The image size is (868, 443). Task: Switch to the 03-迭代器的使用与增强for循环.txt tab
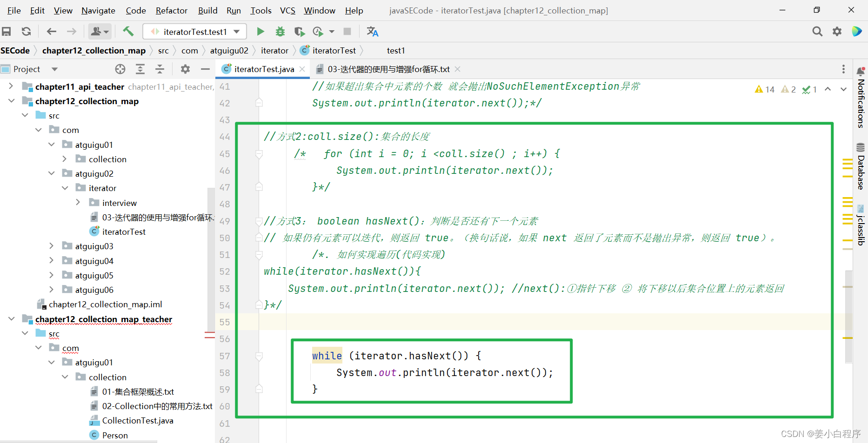(x=388, y=69)
